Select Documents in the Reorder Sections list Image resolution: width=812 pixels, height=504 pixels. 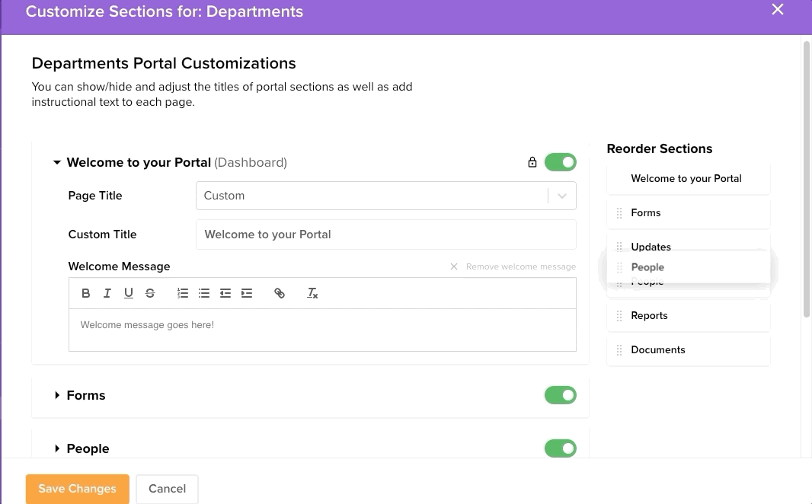658,350
